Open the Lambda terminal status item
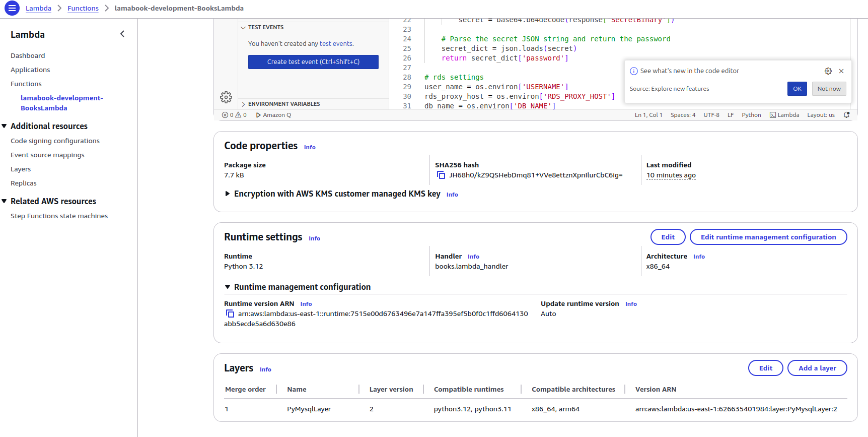Image resolution: width=868 pixels, height=437 pixels. click(x=784, y=115)
